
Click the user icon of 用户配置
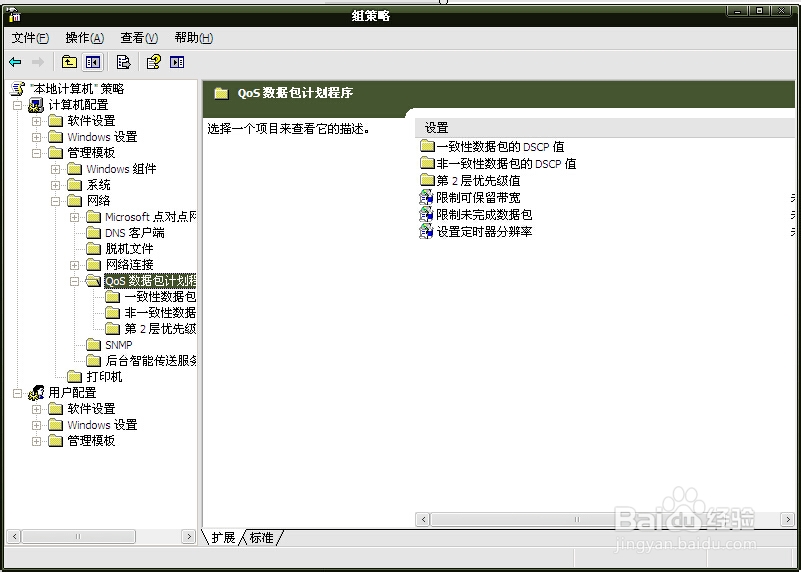(36, 393)
